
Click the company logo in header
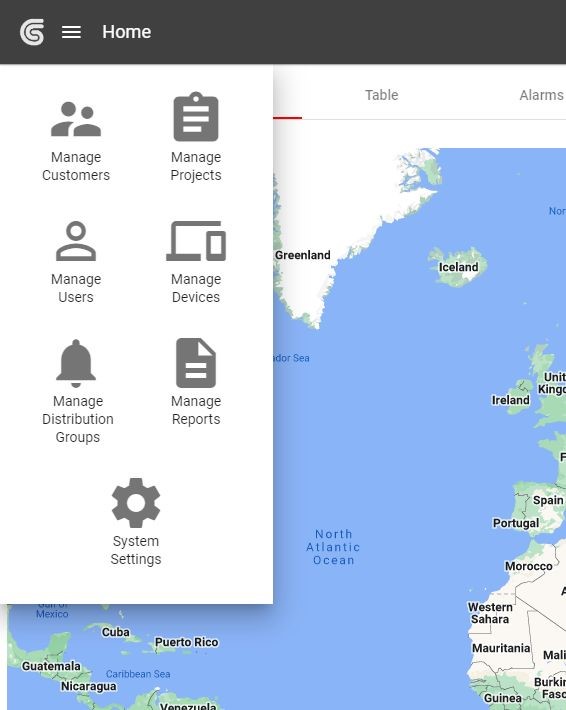coord(32,32)
